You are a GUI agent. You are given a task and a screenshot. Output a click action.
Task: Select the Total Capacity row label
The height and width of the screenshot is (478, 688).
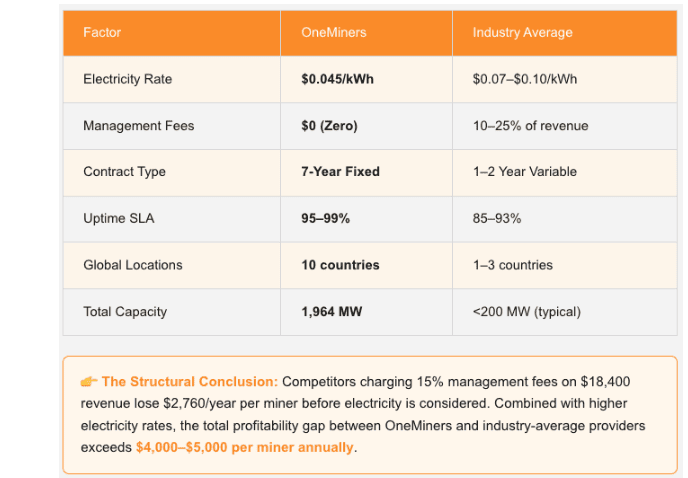tap(125, 312)
